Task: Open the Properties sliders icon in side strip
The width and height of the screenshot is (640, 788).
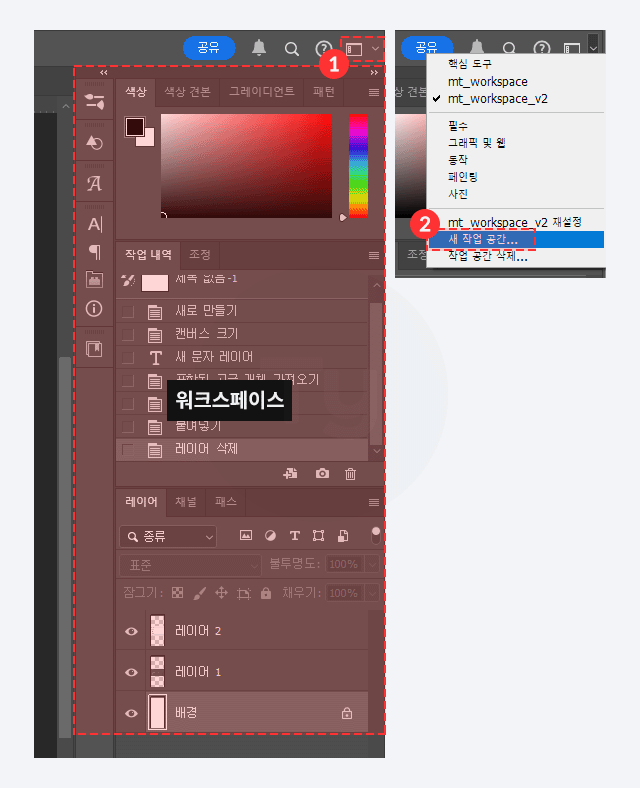Action: click(94, 102)
